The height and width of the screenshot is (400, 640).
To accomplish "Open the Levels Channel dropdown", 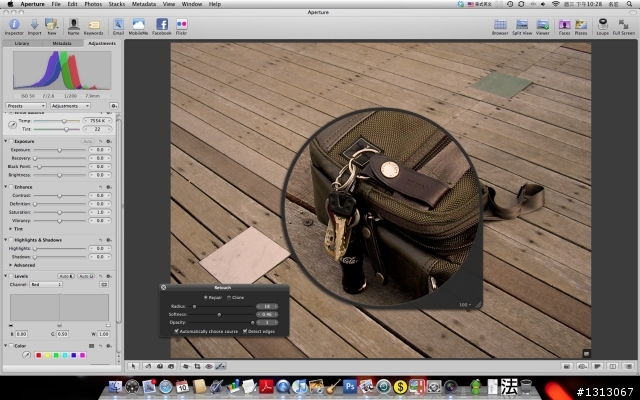I will tap(46, 284).
